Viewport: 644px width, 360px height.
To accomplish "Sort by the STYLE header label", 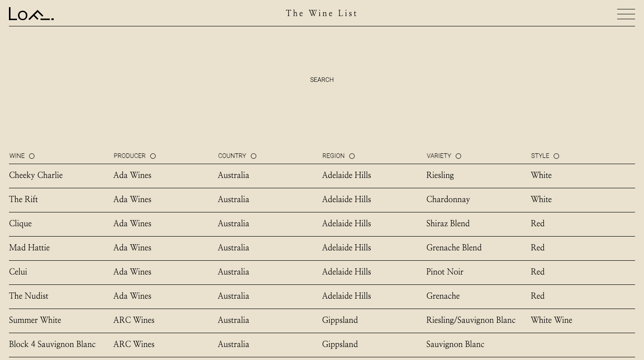I will [x=540, y=156].
